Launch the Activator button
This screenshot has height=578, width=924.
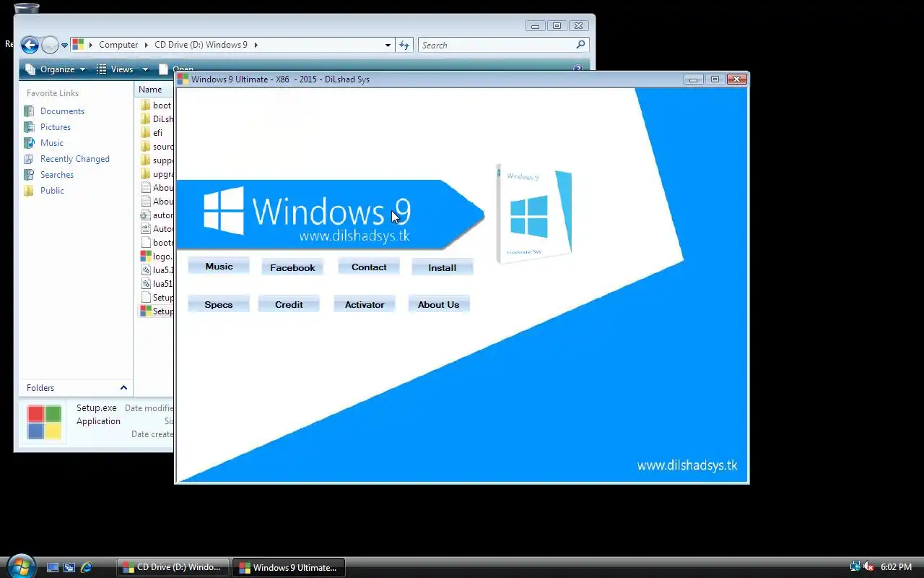point(365,304)
